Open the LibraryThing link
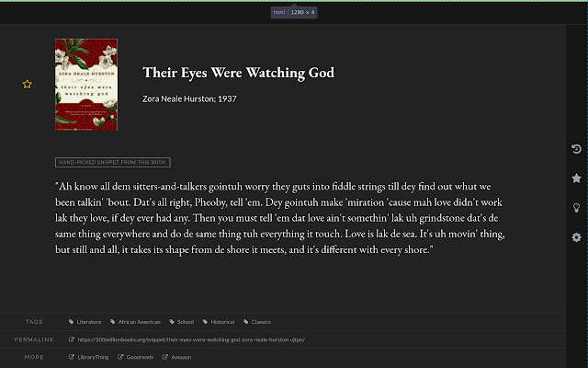 tap(93, 356)
